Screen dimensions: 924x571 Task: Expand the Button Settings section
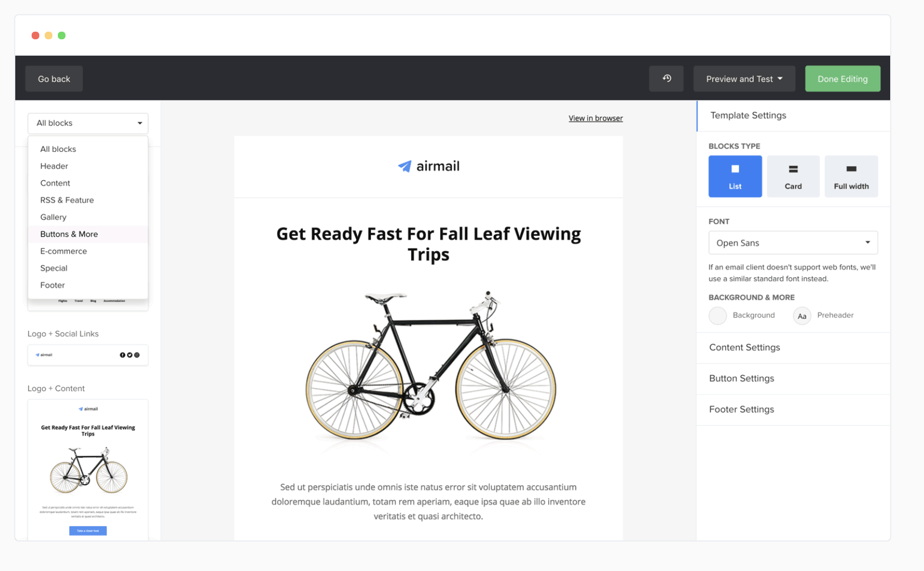pyautogui.click(x=741, y=378)
